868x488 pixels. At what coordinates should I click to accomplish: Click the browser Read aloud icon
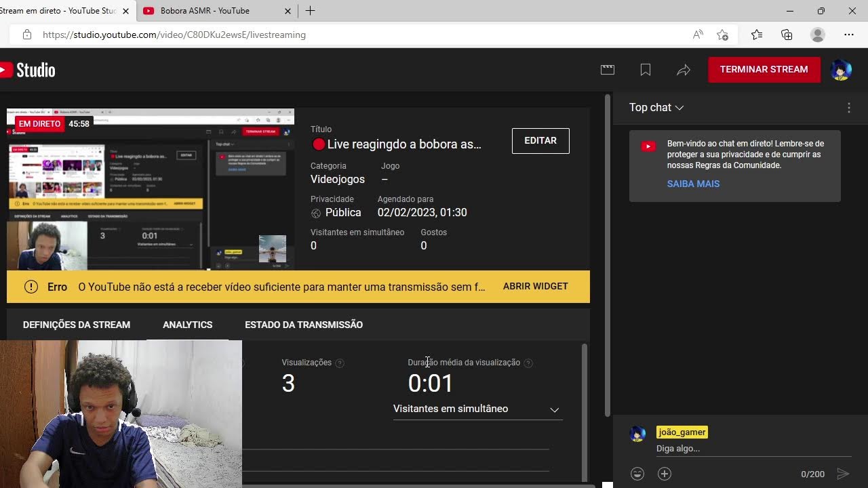[698, 35]
